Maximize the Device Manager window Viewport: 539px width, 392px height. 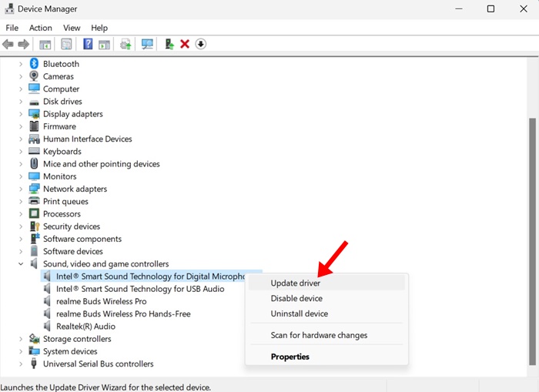click(491, 9)
